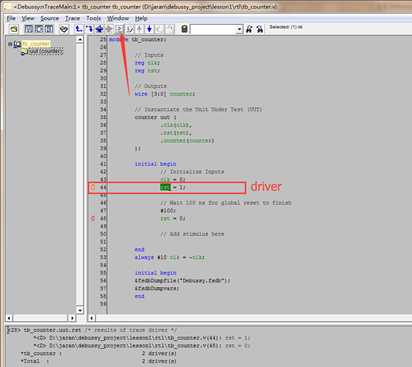This screenshot has height=367, width=412.
Task: Click source pane scroll left arrow
Action: (x=91, y=318)
